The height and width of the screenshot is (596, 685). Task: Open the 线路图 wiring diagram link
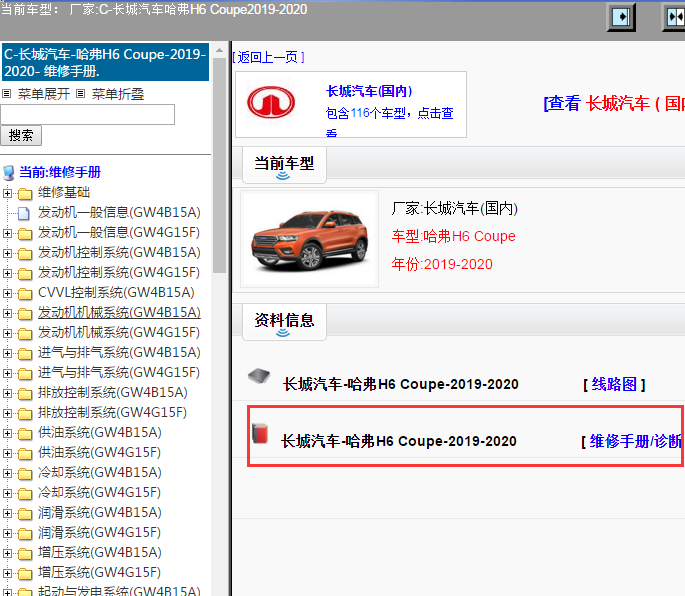click(613, 384)
